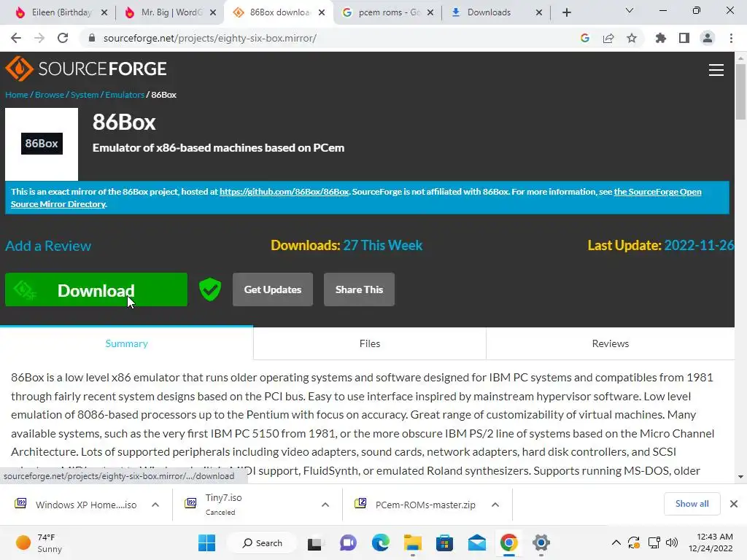Image resolution: width=747 pixels, height=560 pixels.
Task: Go to Emulators in the breadcrumb
Action: click(125, 95)
